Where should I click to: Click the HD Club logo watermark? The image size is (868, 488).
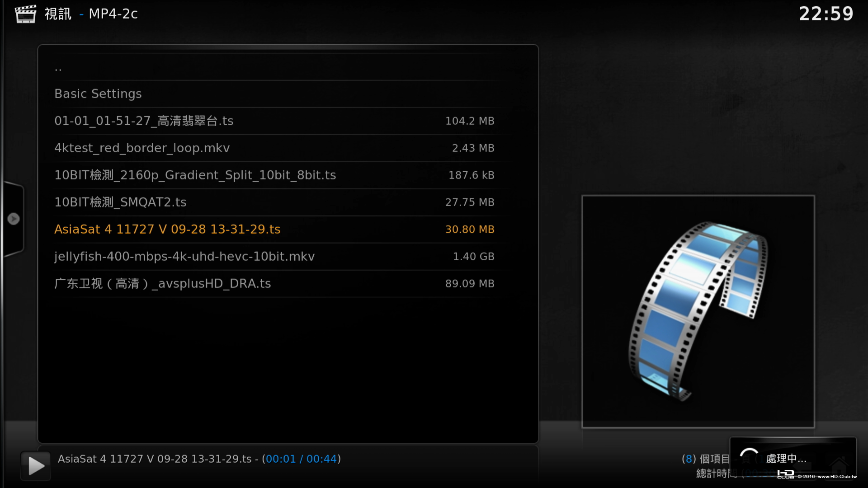[x=786, y=474]
